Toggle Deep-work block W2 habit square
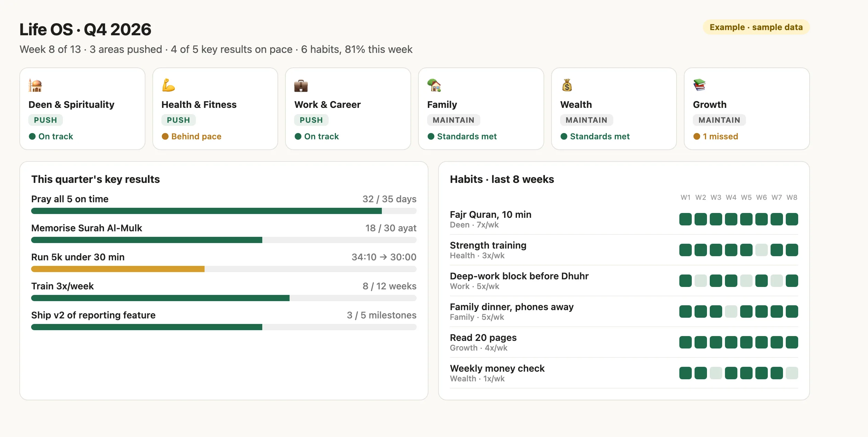This screenshot has width=868, height=437. (x=701, y=281)
